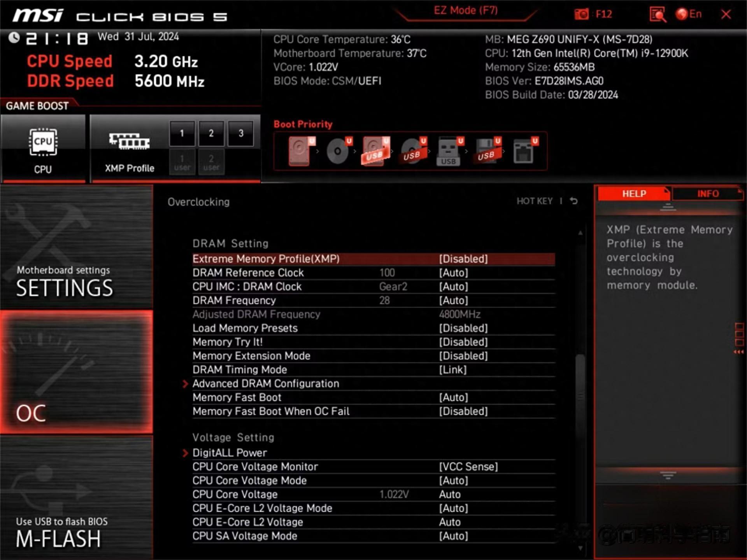Open Memory Try It! option
Image resolution: width=747 pixels, height=560 pixels.
(373, 342)
